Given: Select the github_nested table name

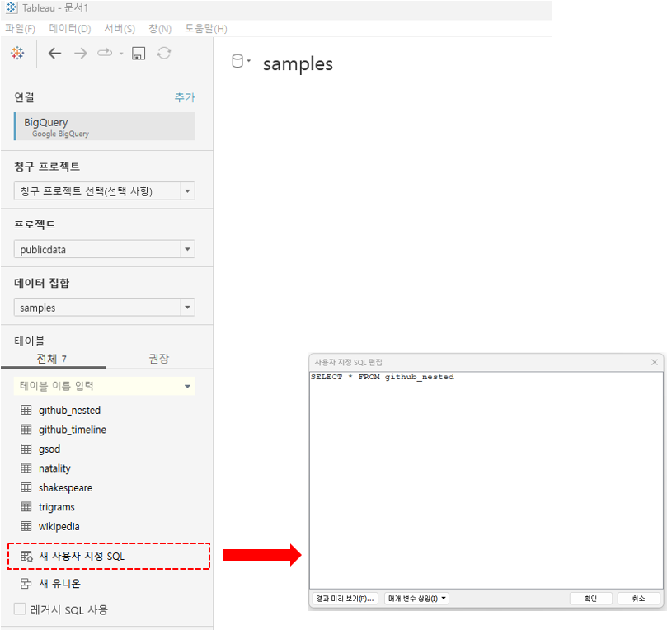Looking at the screenshot, I should point(69,410).
